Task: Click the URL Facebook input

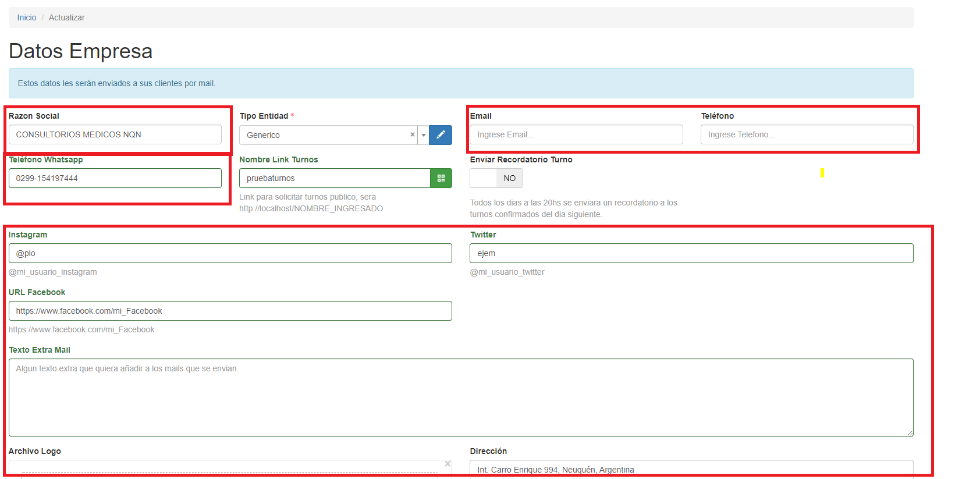Action: pos(230,311)
